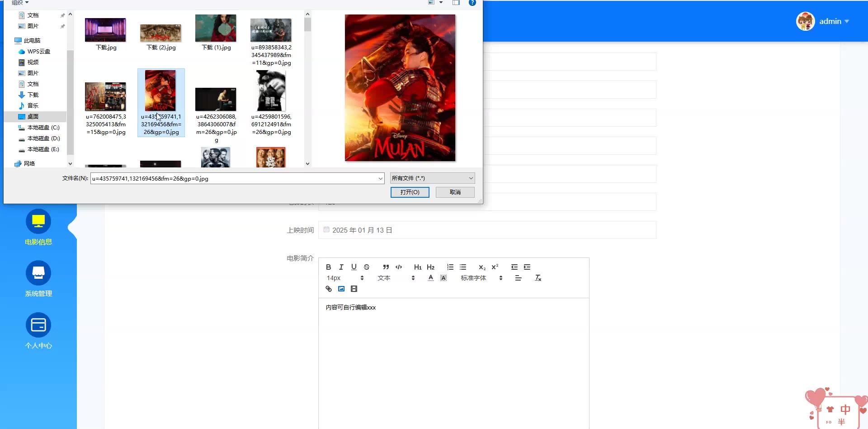Insert a code block in the editor
Screen dimensions: 868x429
click(x=399, y=267)
